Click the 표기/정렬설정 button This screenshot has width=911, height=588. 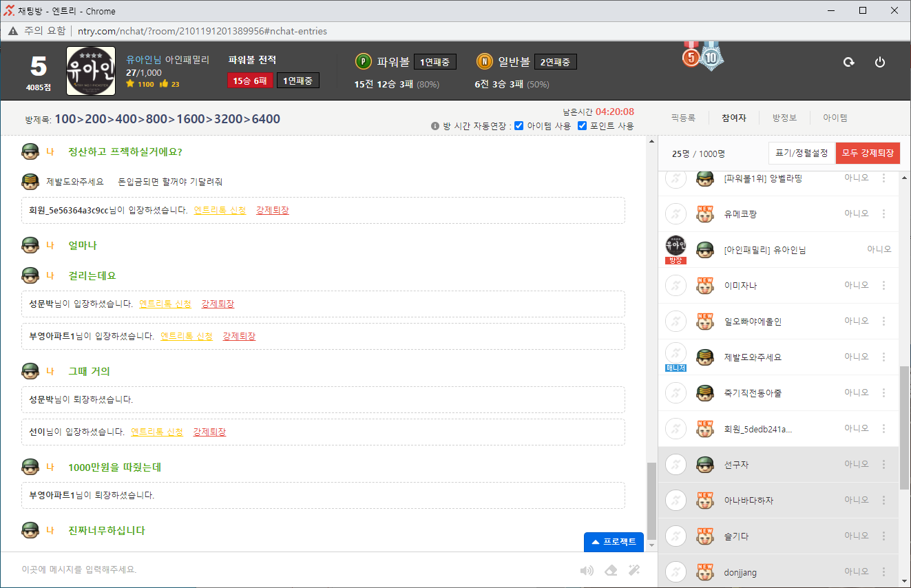(802, 154)
